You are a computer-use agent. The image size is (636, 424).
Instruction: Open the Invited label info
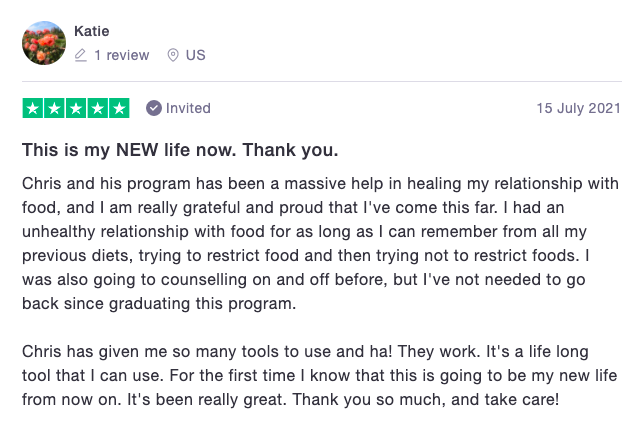point(188,108)
